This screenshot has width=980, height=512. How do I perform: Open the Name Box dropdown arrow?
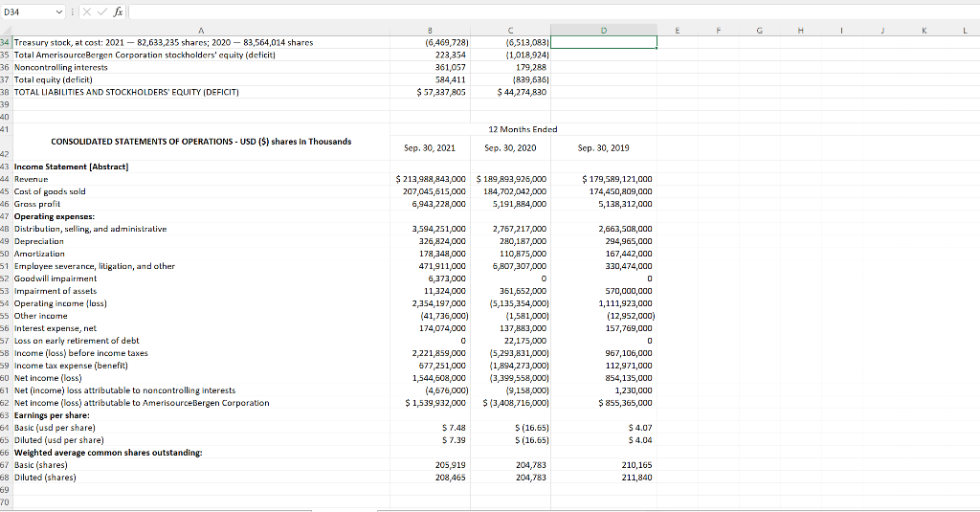[59, 11]
